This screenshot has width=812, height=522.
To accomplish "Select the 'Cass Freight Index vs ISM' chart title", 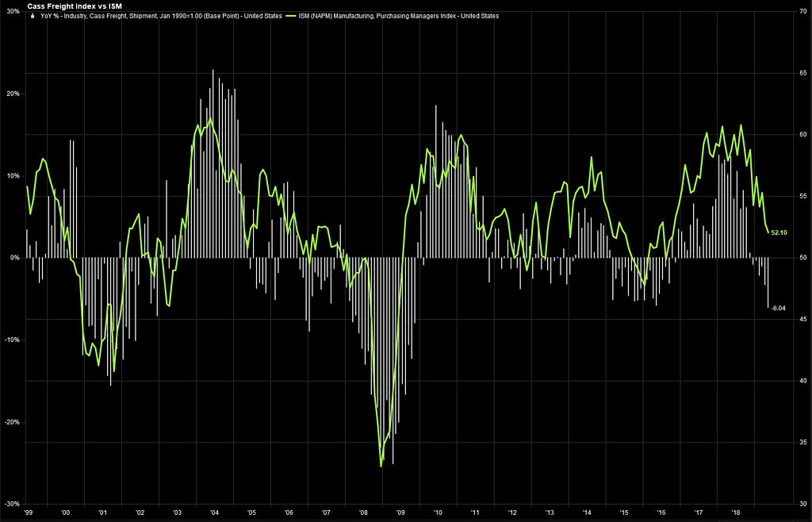I will coord(75,6).
